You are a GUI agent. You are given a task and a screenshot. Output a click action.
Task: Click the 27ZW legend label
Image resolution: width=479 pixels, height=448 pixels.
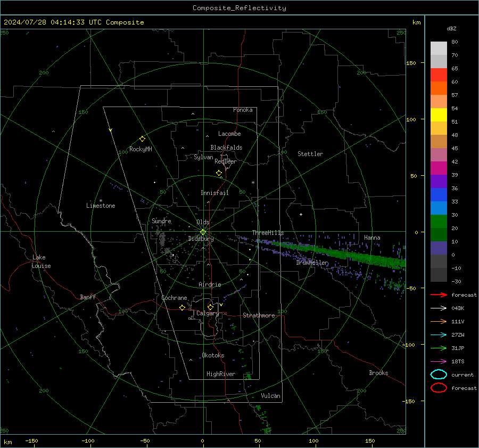(458, 335)
